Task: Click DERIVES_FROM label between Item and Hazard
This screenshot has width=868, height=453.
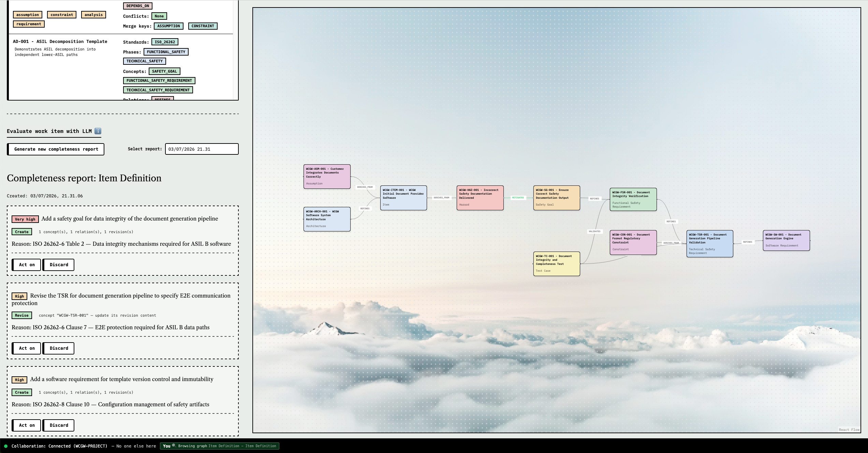Action: point(441,198)
